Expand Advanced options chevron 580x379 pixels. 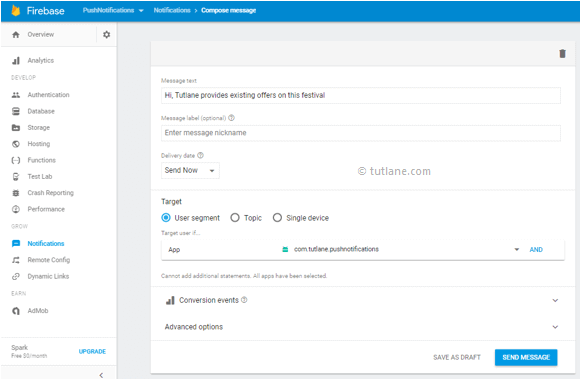point(555,327)
